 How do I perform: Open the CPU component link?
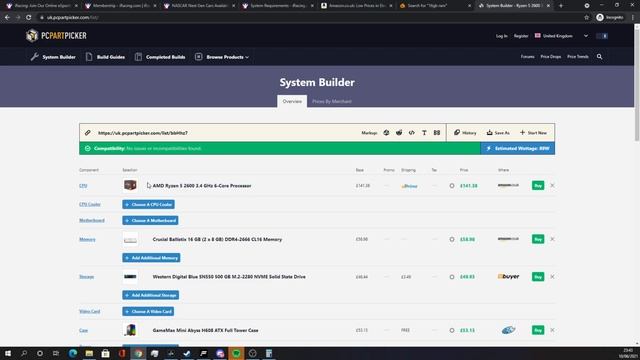click(x=83, y=186)
